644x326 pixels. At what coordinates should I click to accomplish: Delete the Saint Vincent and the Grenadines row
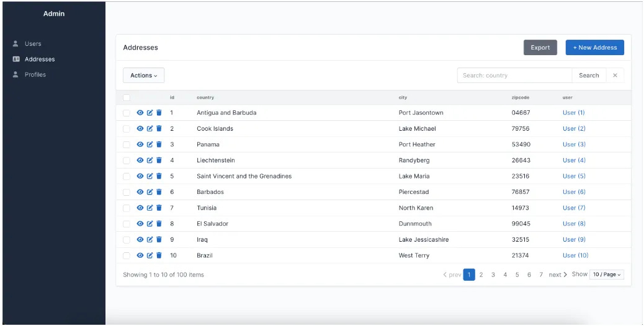pyautogui.click(x=159, y=176)
